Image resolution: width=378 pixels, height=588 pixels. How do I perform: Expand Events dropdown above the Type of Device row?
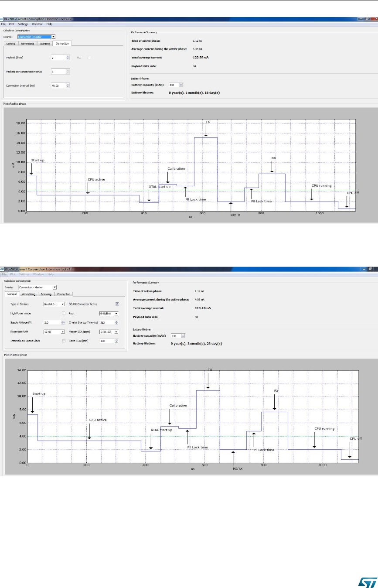tap(38, 287)
